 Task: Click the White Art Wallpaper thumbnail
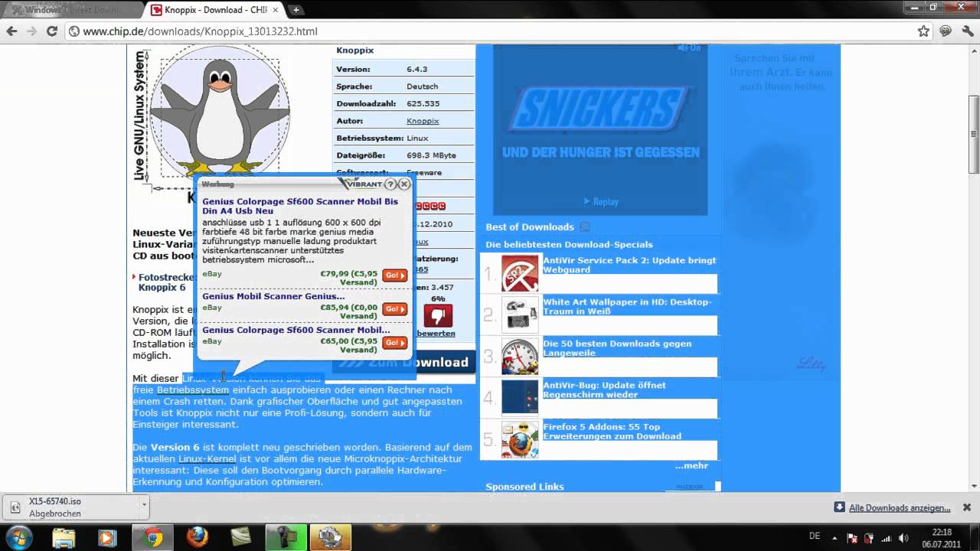pos(520,315)
